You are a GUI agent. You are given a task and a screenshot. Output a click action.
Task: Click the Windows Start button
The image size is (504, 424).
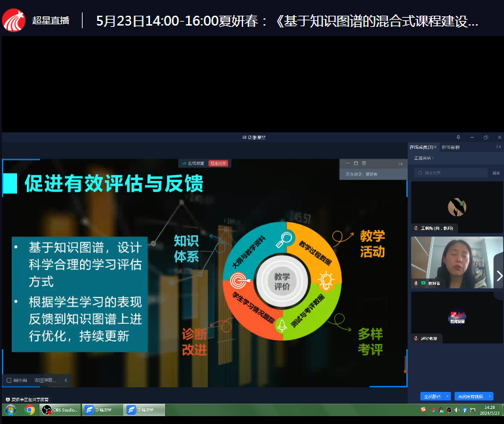(10, 410)
